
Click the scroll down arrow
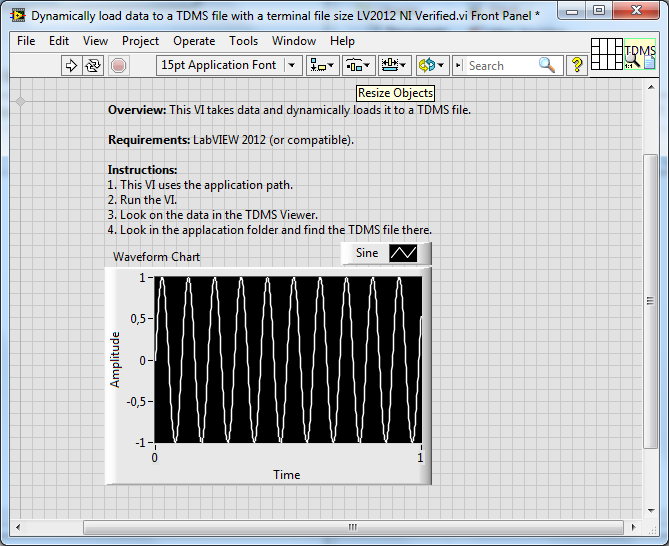(x=651, y=510)
